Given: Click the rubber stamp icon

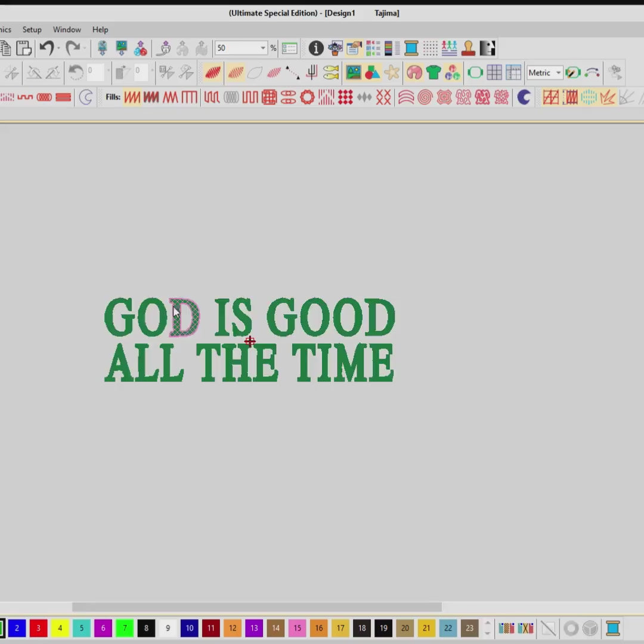Looking at the screenshot, I should (x=468, y=48).
